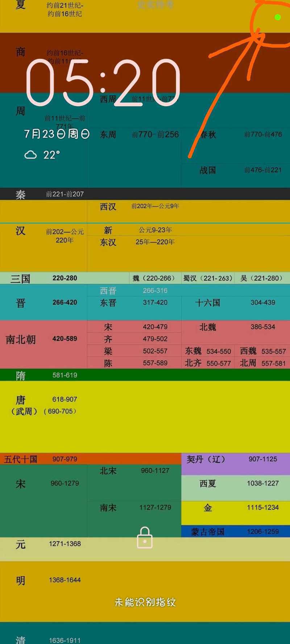Tap the 契丹（辽）purple cell
The width and height of the screenshot is (290, 644).
point(235,463)
